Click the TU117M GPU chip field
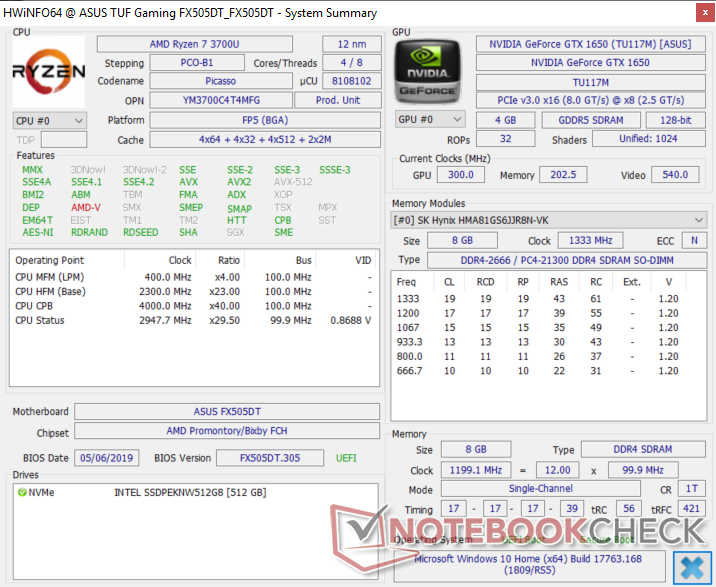The height and width of the screenshot is (587, 716). 590,83
